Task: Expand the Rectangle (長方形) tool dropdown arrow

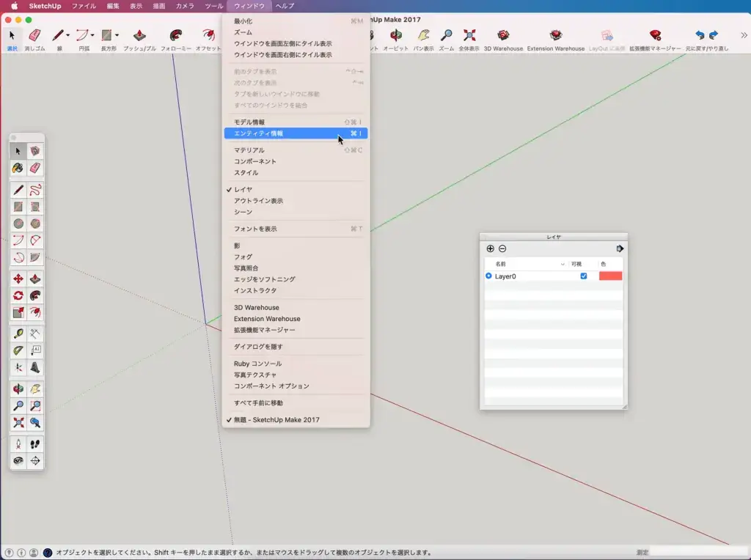Action: pyautogui.click(x=117, y=35)
